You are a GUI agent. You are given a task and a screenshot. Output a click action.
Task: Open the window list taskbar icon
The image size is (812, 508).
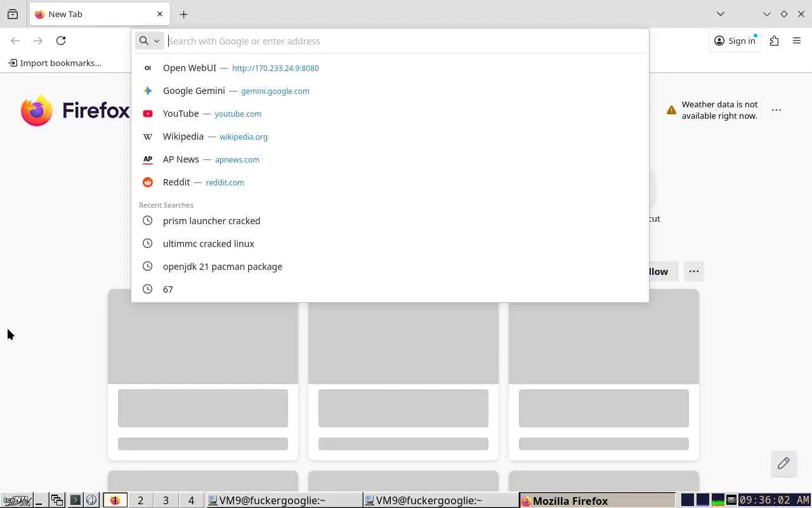[x=57, y=500]
